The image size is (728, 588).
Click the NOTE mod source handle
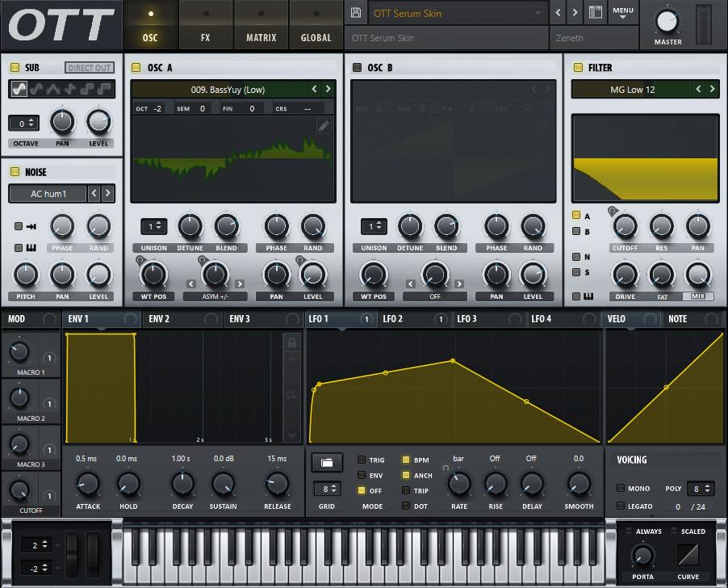[711, 319]
